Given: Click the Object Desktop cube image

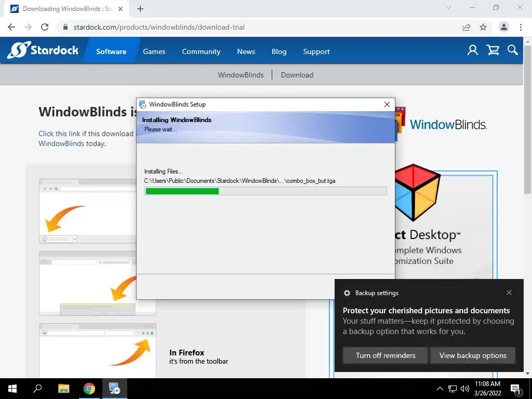Looking at the screenshot, I should pos(417,192).
